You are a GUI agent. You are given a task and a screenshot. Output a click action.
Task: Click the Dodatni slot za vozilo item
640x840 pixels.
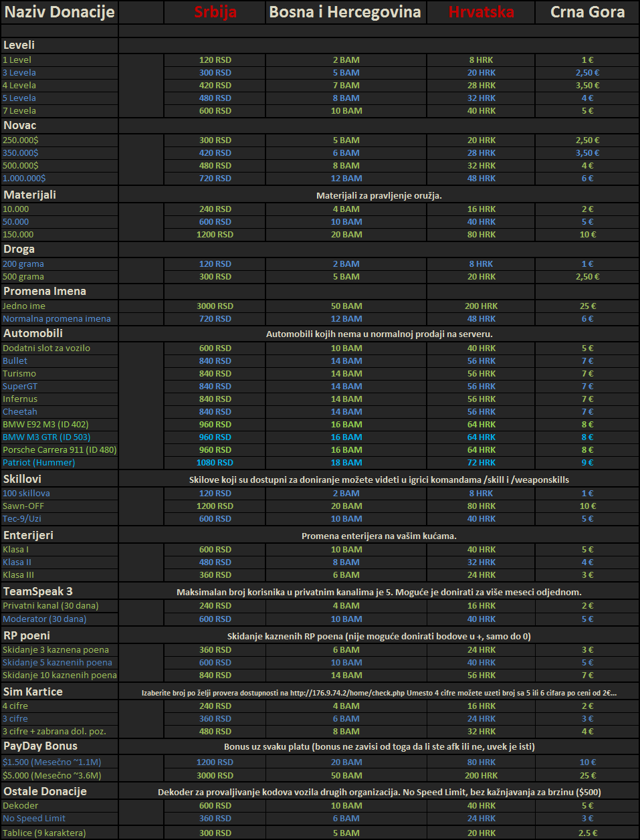pos(46,348)
